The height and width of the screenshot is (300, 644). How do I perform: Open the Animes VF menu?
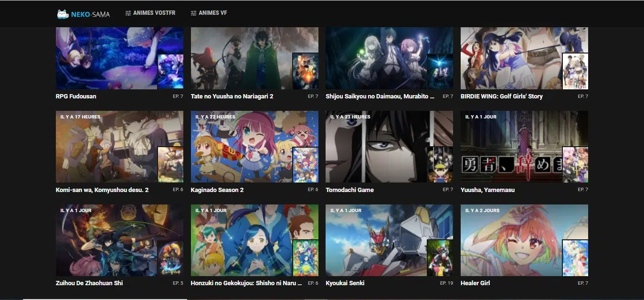(209, 13)
